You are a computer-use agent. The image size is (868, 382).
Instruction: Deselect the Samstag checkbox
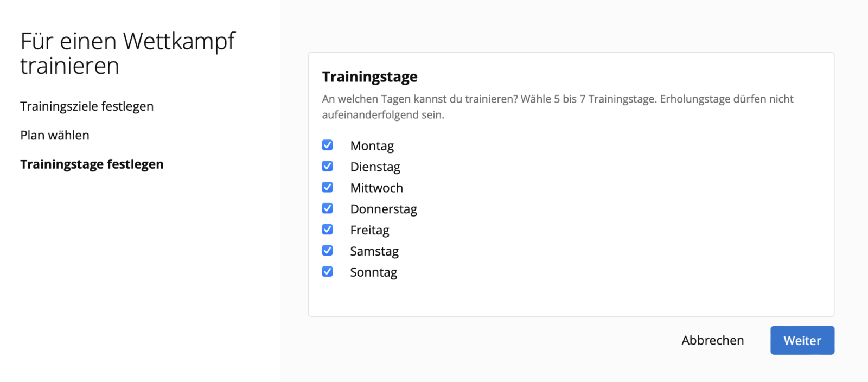point(327,250)
